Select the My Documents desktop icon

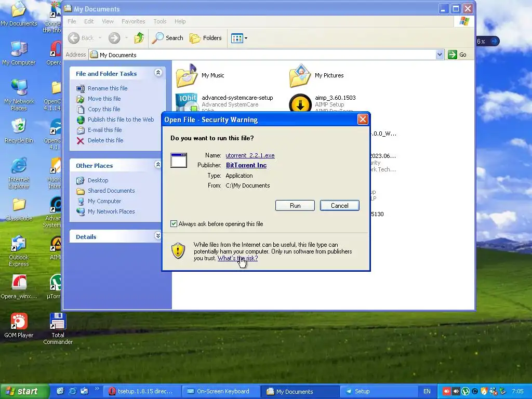(x=19, y=10)
